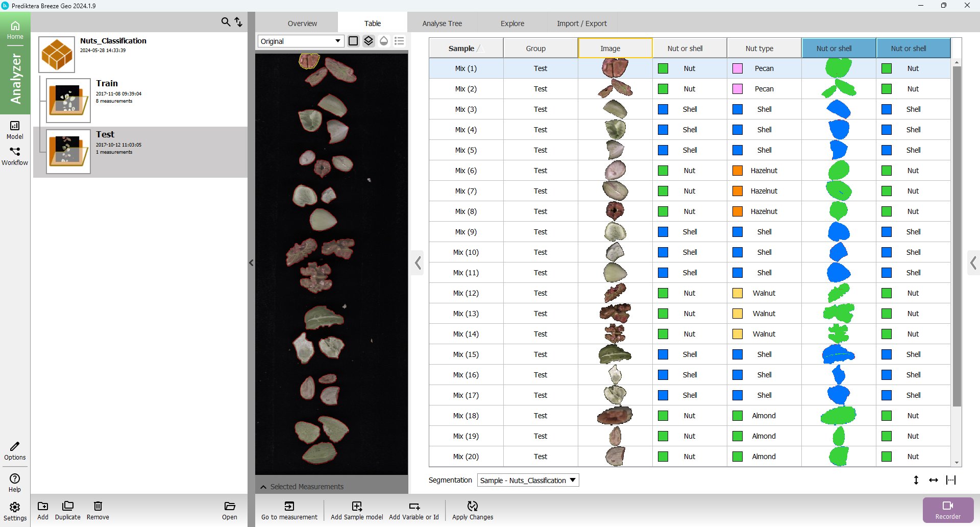Click the search magnifier icon
Screen dimensions: 980x527
[x=226, y=22]
